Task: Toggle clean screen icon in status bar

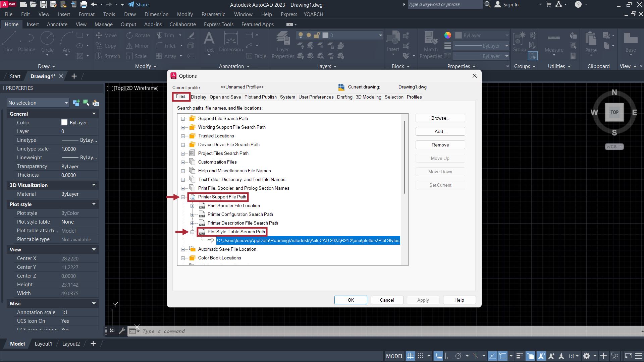Action: pos(629,356)
